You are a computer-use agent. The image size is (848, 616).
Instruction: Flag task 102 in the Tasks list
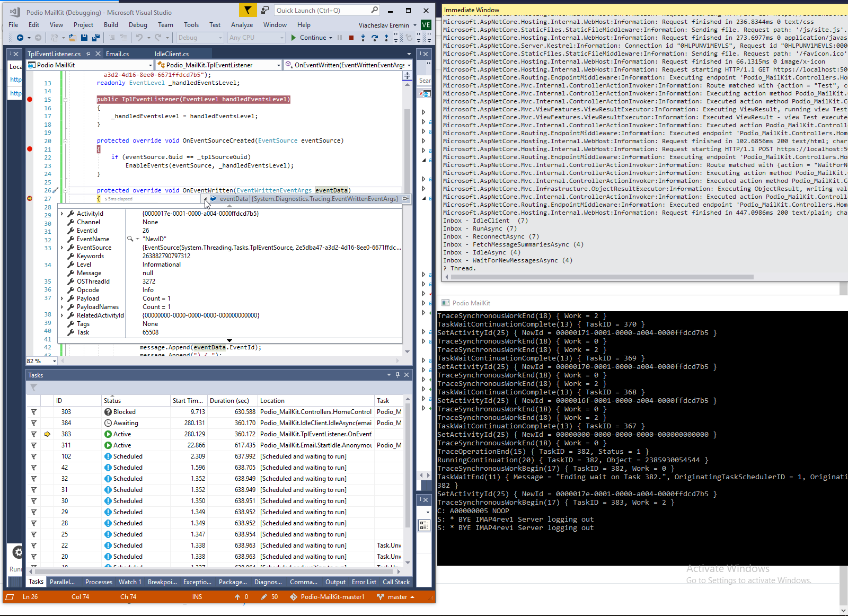34,456
